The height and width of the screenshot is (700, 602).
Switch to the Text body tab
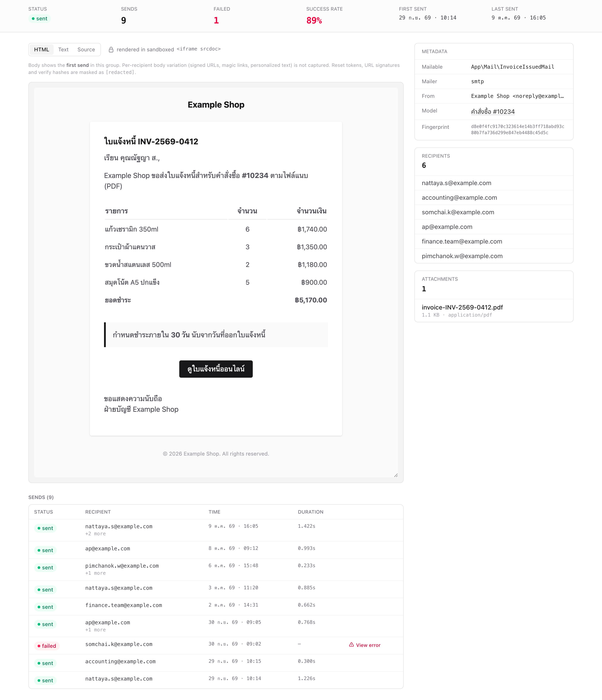coord(63,50)
